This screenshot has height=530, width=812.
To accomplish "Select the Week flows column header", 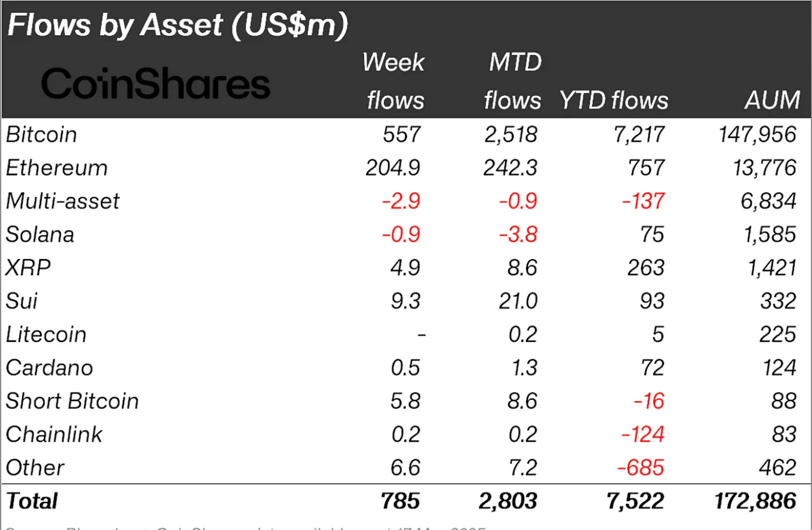I will tap(394, 81).
